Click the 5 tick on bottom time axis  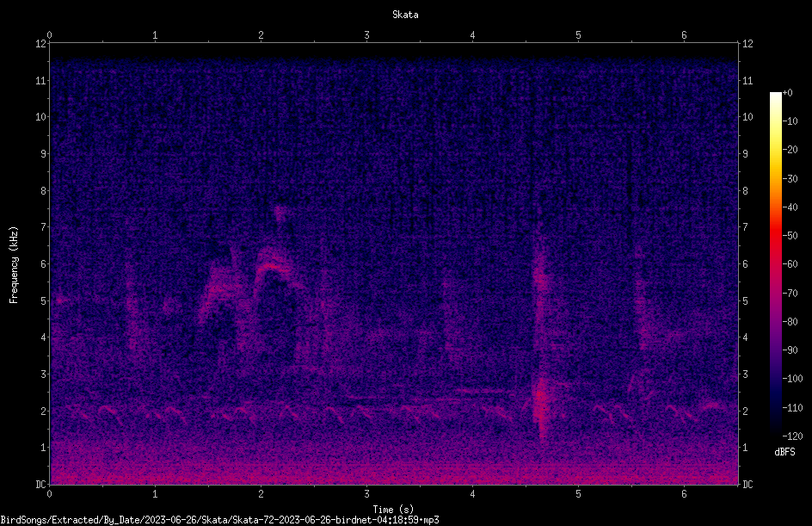[578, 494]
